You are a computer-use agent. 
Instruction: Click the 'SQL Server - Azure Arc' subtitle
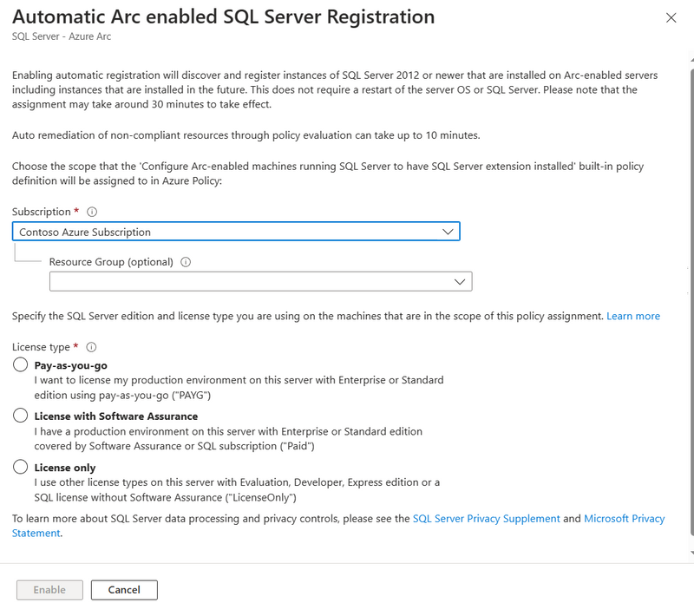point(62,36)
